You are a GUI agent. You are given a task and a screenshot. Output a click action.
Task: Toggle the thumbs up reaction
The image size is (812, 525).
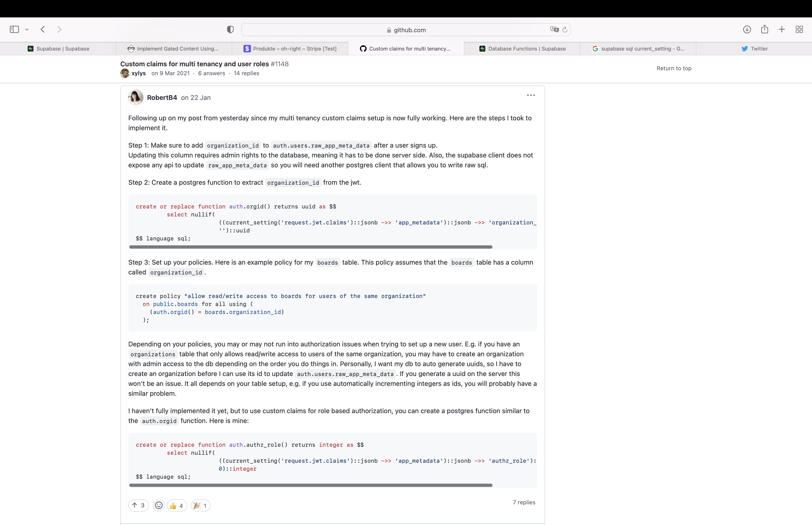(177, 505)
